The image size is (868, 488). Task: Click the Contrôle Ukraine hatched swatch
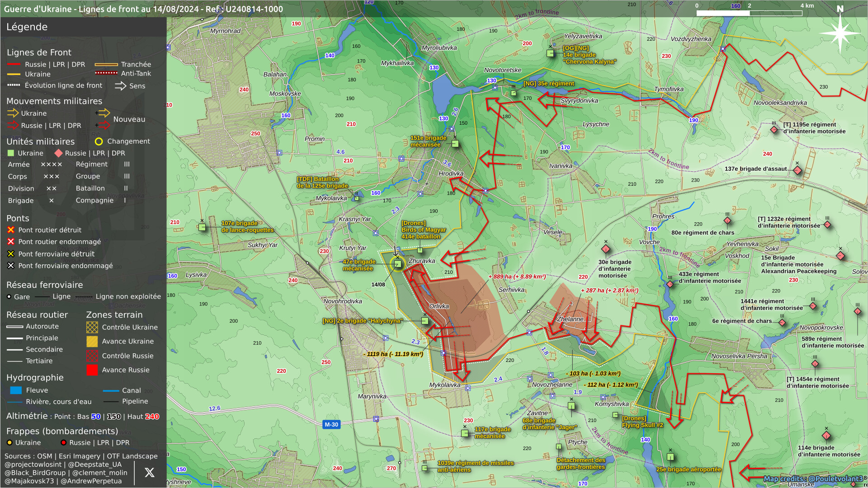(92, 327)
